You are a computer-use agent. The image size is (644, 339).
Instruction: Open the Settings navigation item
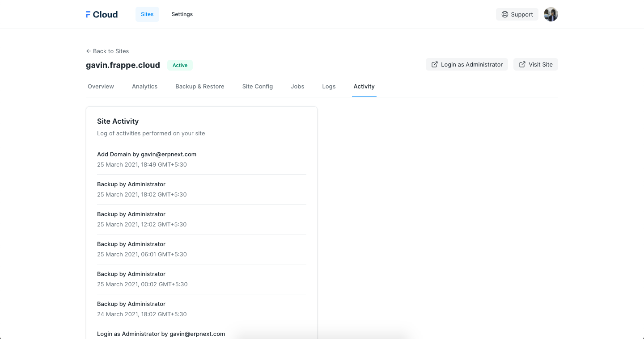[x=182, y=14]
